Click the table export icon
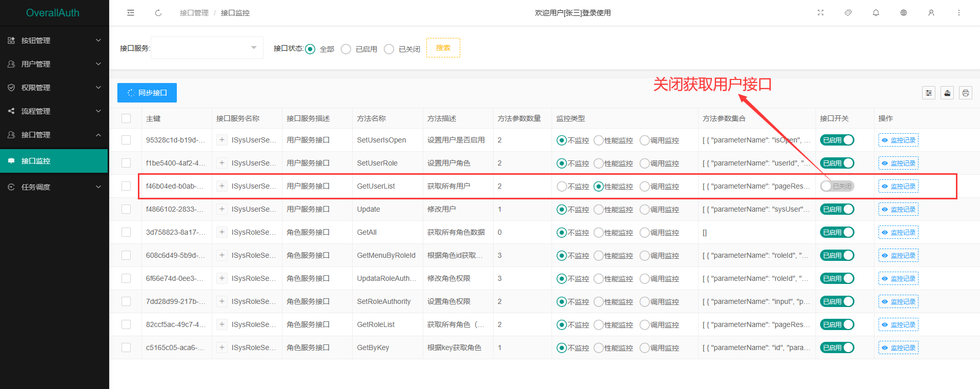The width and height of the screenshot is (980, 389). (x=947, y=93)
